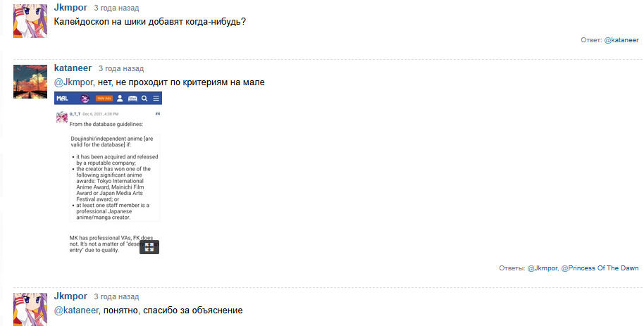644x326 pixels.
Task: Click the orange Hide Ads button
Action: click(x=104, y=98)
